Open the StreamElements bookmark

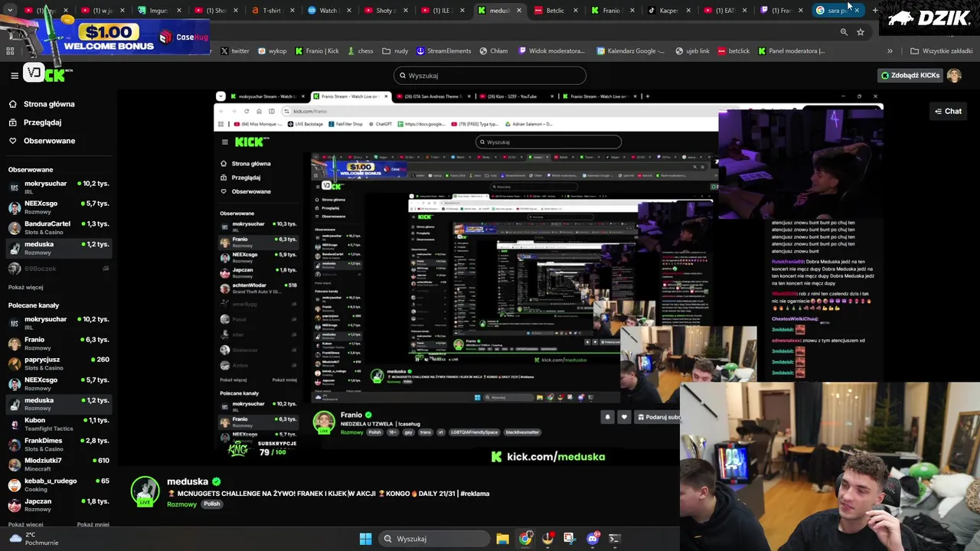click(x=443, y=51)
